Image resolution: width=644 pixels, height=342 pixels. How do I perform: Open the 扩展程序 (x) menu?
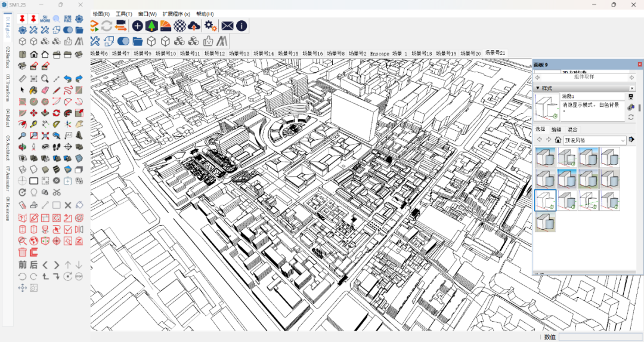(x=176, y=14)
